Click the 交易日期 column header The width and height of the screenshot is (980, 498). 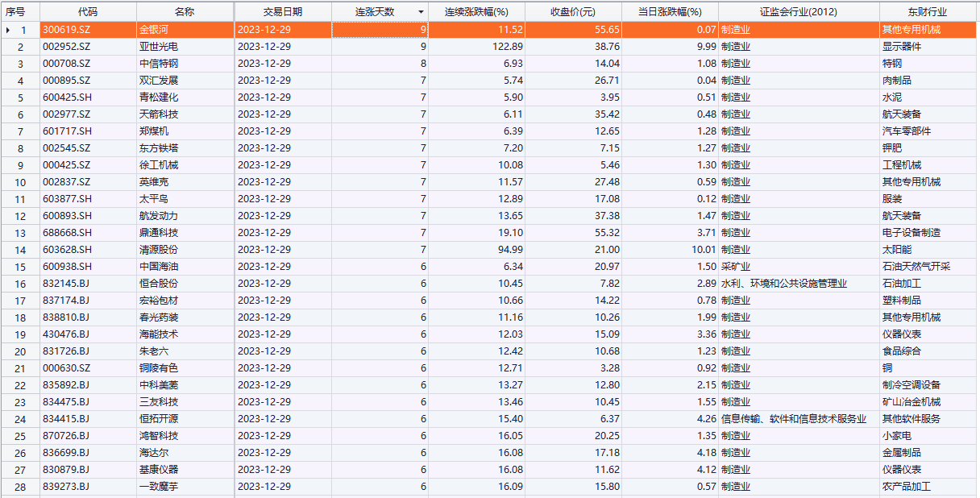point(282,12)
